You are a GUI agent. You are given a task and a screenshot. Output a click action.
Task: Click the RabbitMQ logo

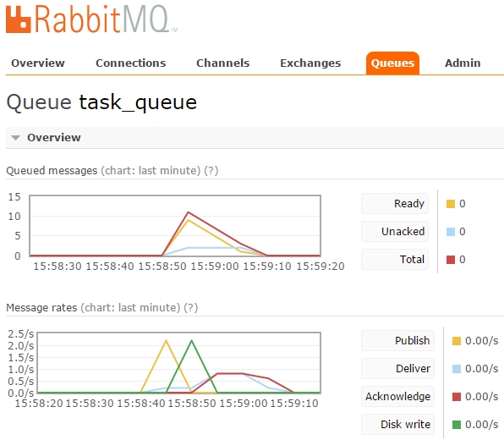[91, 19]
